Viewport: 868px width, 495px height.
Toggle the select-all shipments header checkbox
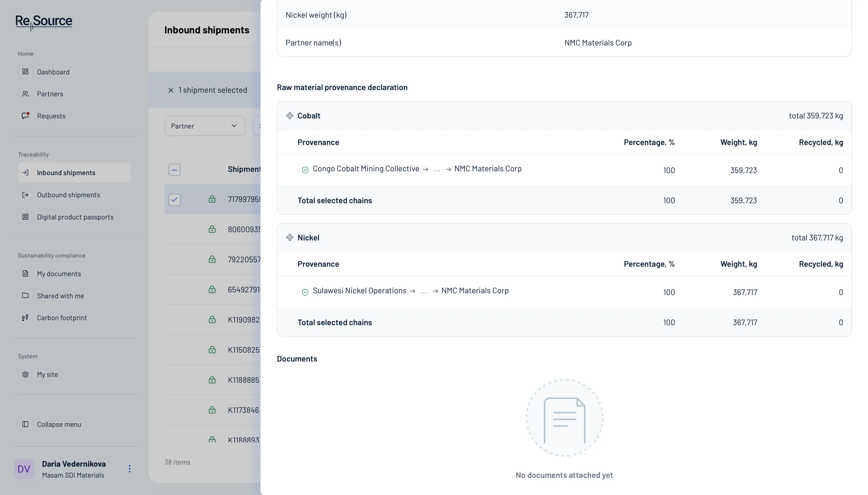click(x=175, y=170)
